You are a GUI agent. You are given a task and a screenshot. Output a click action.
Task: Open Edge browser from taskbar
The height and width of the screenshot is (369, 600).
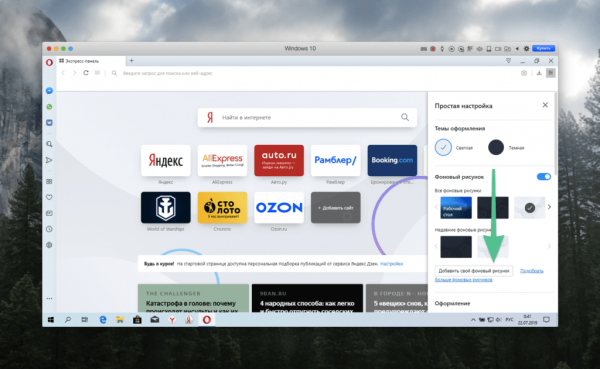pyautogui.click(x=103, y=320)
